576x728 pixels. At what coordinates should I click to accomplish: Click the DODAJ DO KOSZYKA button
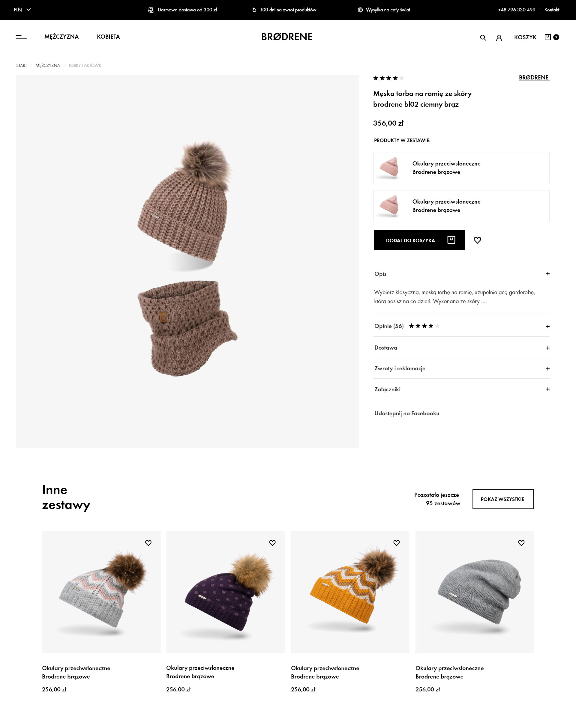419,240
